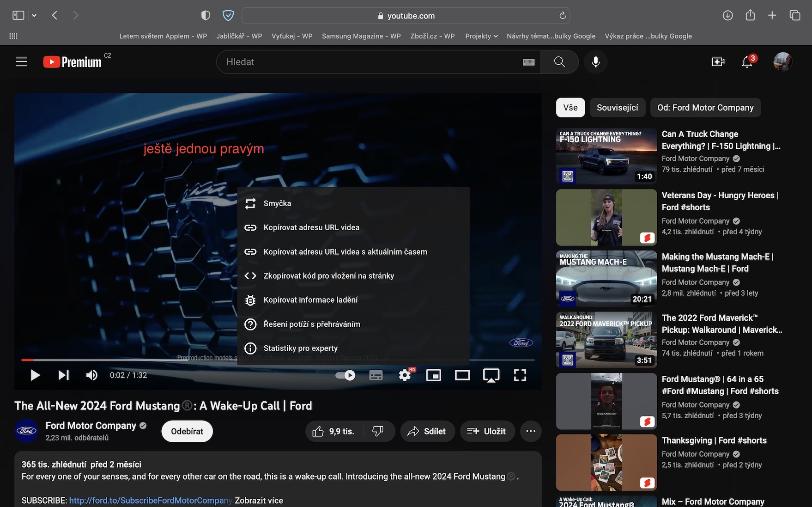
Task: Click the Hledat search field
Action: tap(370, 62)
